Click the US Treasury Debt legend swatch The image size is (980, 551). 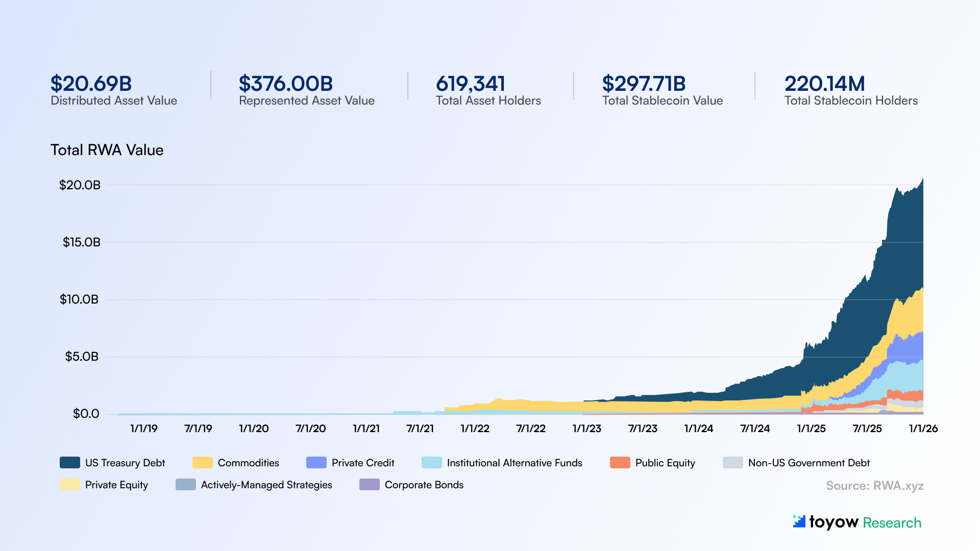point(70,463)
